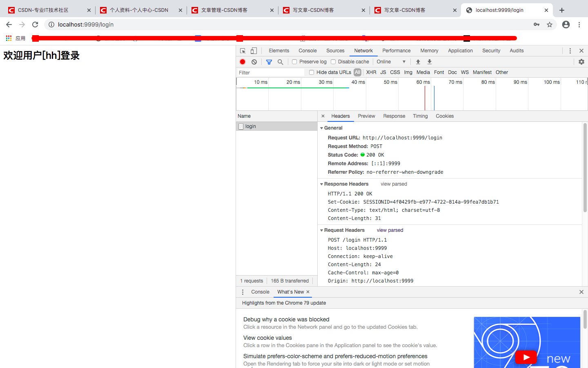588x368 pixels.
Task: Activate the DevTools inspect element tool
Action: click(x=243, y=51)
